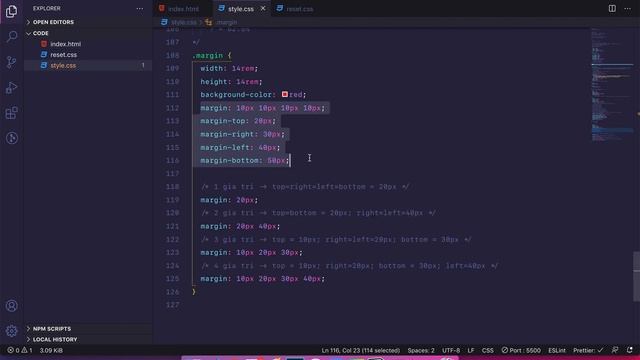Open the Manage gear icon
This screenshot has height=360, width=640.
tap(11, 331)
